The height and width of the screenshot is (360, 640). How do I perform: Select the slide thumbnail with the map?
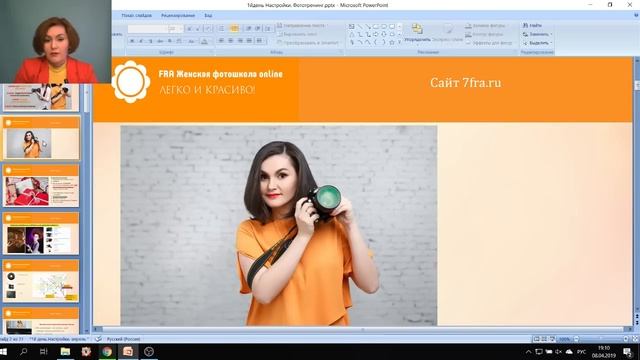[41, 281]
